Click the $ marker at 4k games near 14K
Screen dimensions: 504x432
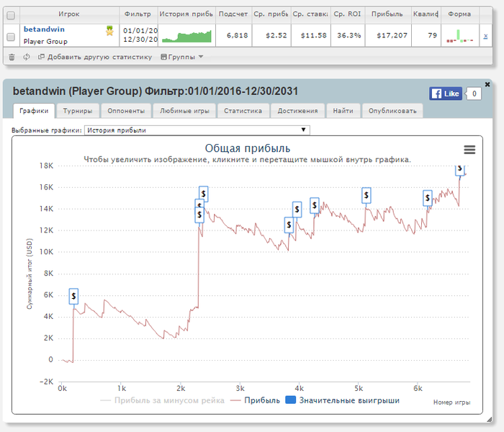pos(297,210)
